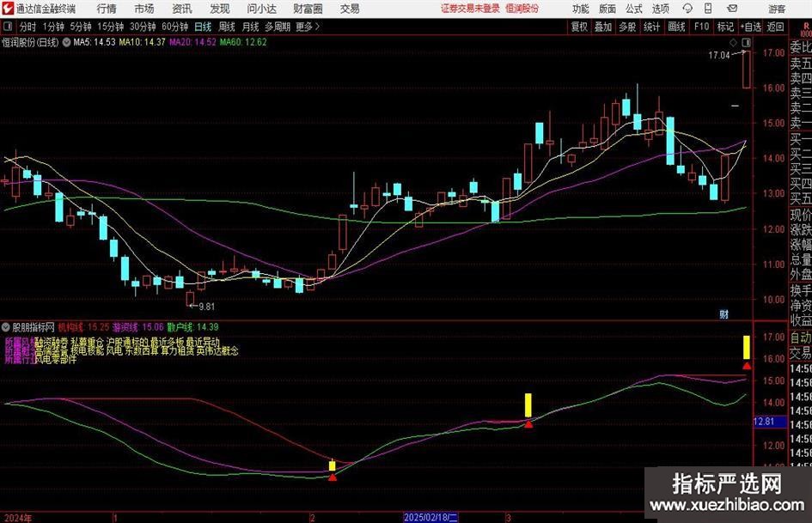
Task: Open the F10 company info
Action: (x=702, y=27)
